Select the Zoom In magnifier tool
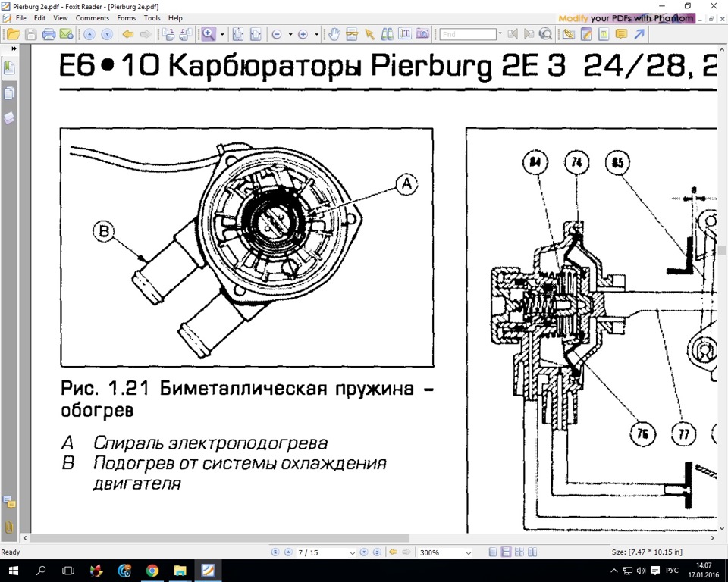 (x=209, y=34)
